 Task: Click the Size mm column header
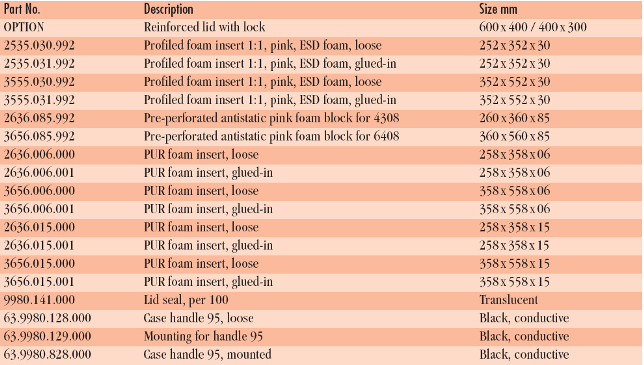(x=498, y=9)
